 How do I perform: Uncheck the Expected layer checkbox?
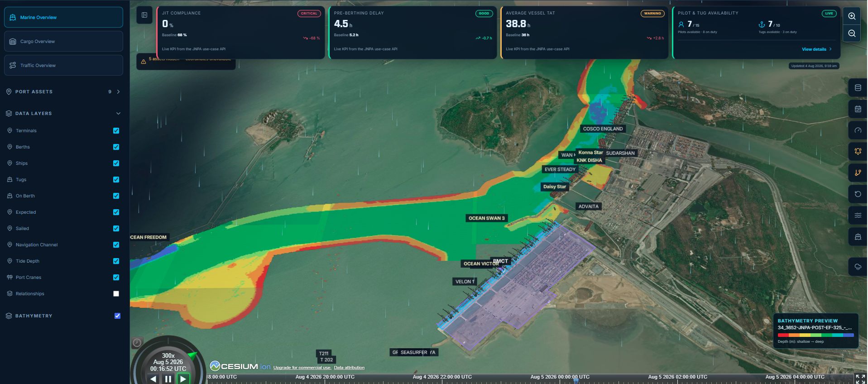[116, 212]
